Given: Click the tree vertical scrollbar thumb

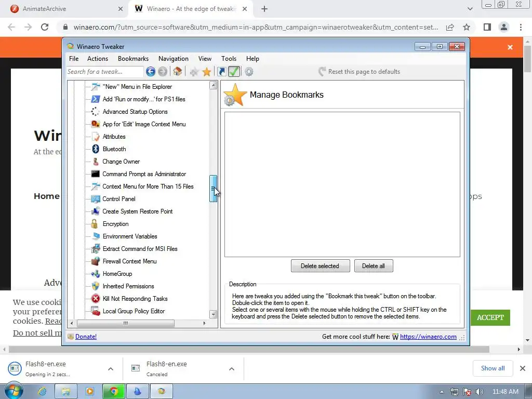Looking at the screenshot, I should point(213,189).
